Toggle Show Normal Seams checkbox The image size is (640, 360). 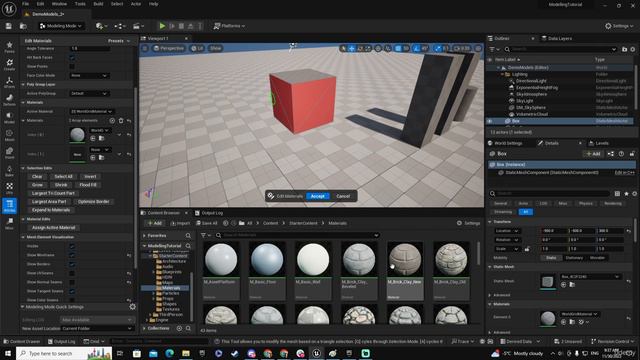pyautogui.click(x=72, y=282)
